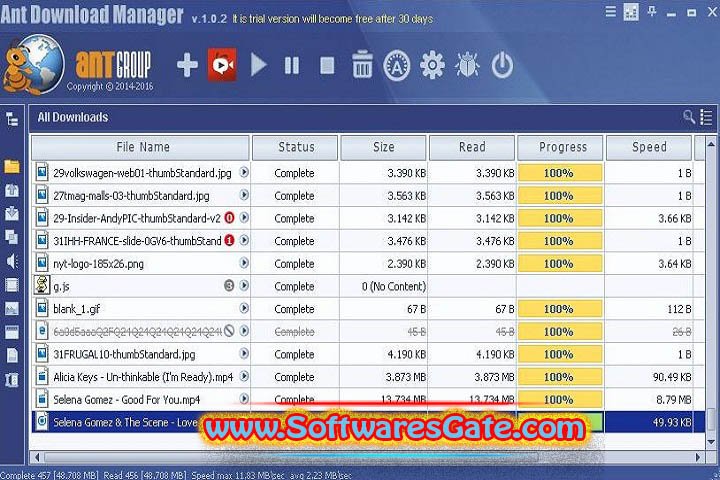The width and height of the screenshot is (720, 480).
Task: Click the power shutdown icon
Action: point(502,65)
